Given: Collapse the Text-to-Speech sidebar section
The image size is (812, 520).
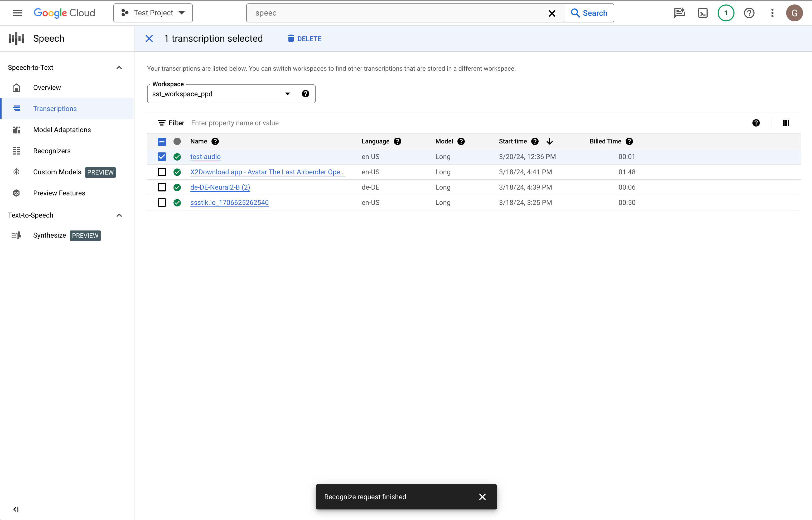Looking at the screenshot, I should click(118, 215).
